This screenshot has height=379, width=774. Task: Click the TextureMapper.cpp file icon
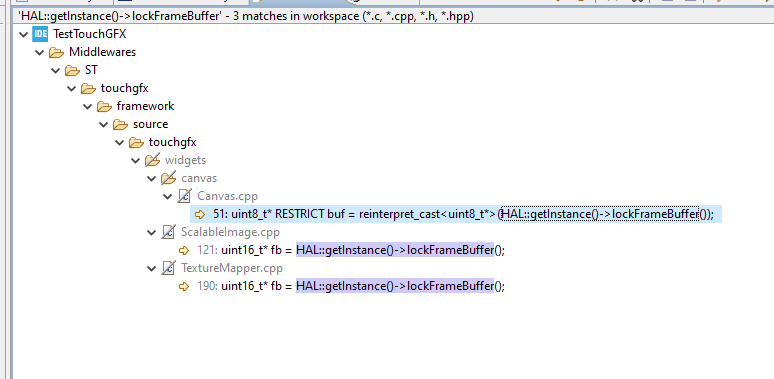[x=168, y=268]
